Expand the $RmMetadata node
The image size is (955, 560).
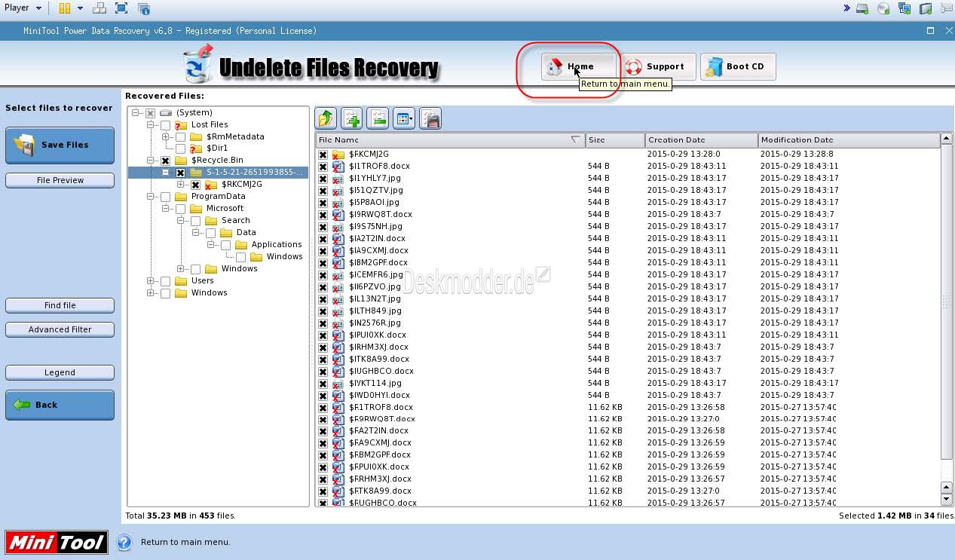click(x=166, y=137)
